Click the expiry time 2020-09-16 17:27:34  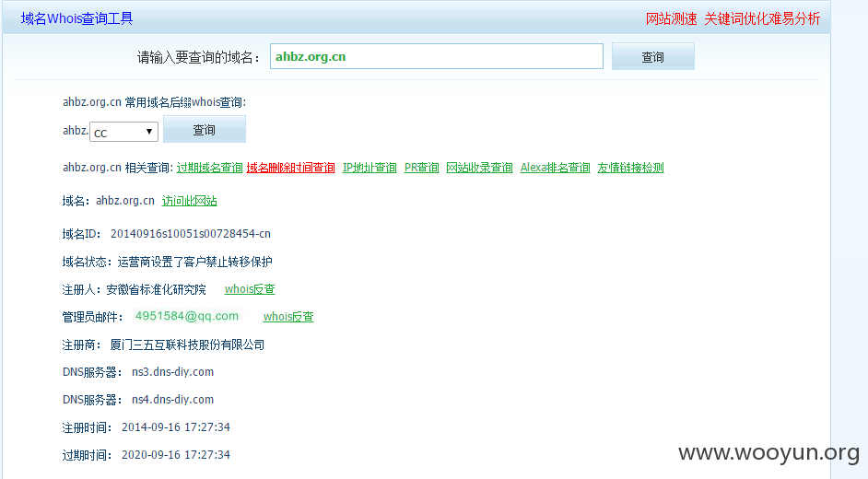click(x=176, y=455)
